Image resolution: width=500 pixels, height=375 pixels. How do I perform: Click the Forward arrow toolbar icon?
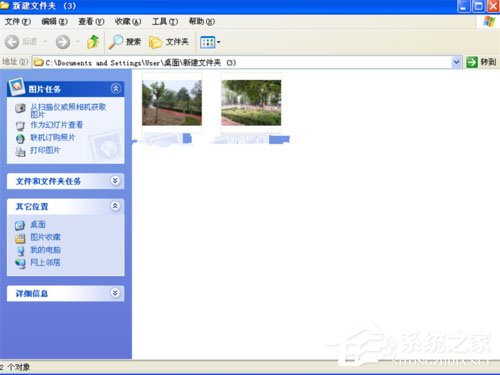[x=63, y=42]
